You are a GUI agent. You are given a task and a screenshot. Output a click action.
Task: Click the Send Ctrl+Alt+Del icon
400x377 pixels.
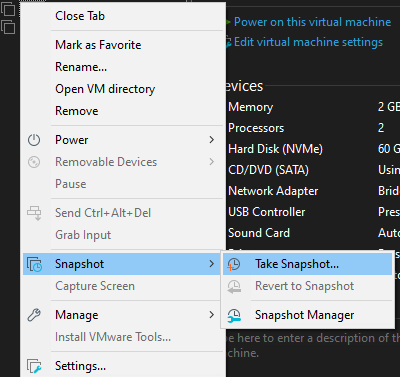coord(34,213)
